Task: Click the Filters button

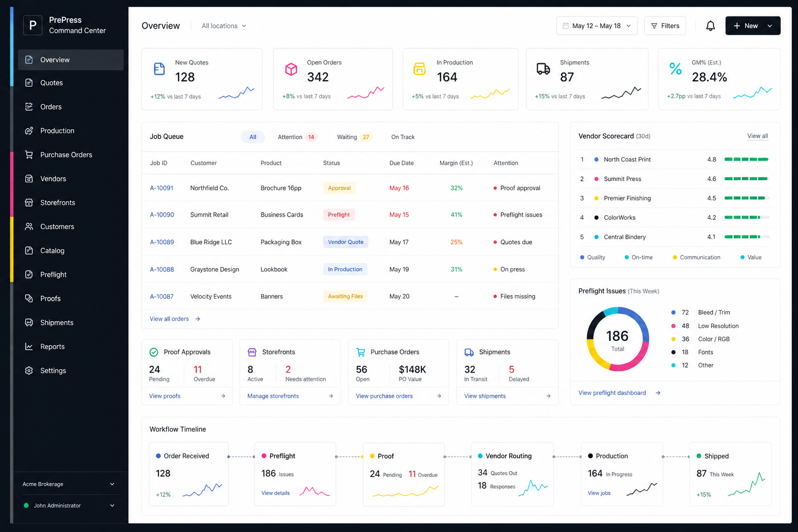Action: [x=665, y=26]
